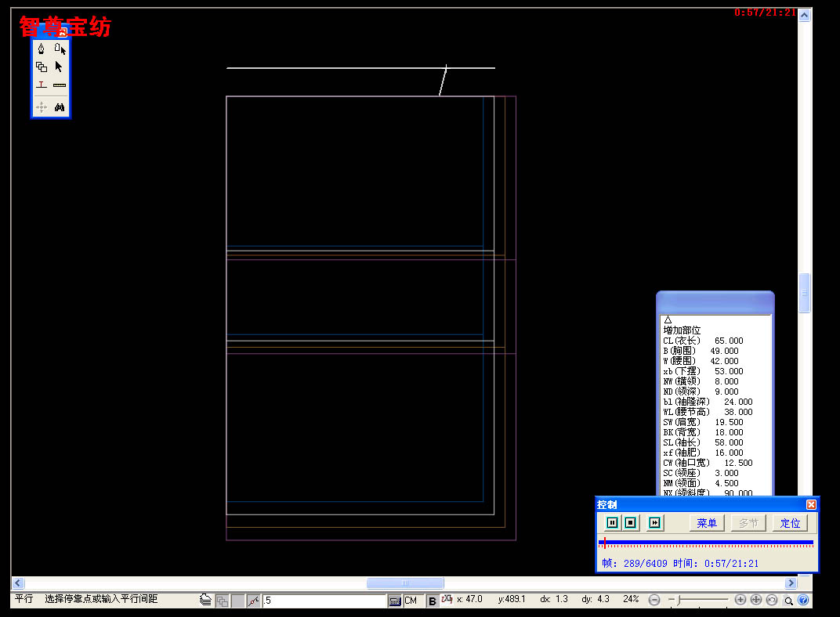This screenshot has height=617, width=840.
Task: Select the NM(领面) 4.500 row
Action: tap(701, 482)
